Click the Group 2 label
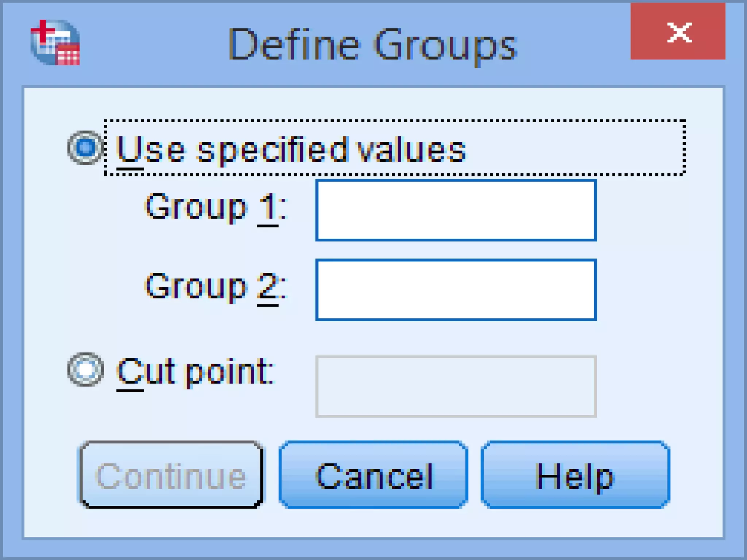The height and width of the screenshot is (560, 747). (x=216, y=287)
